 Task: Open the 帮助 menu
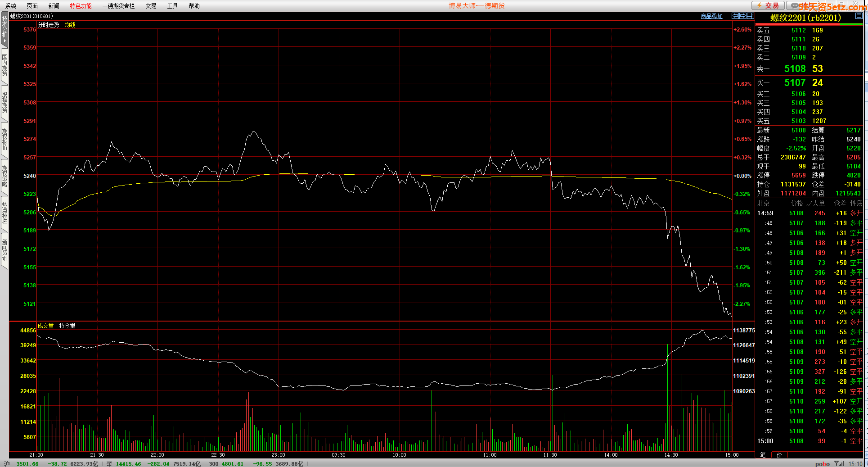[194, 6]
